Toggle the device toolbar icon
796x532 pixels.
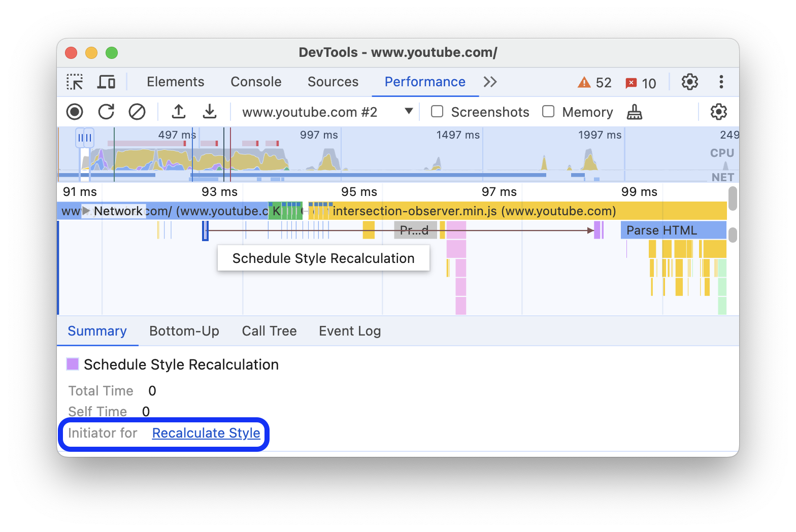(106, 82)
